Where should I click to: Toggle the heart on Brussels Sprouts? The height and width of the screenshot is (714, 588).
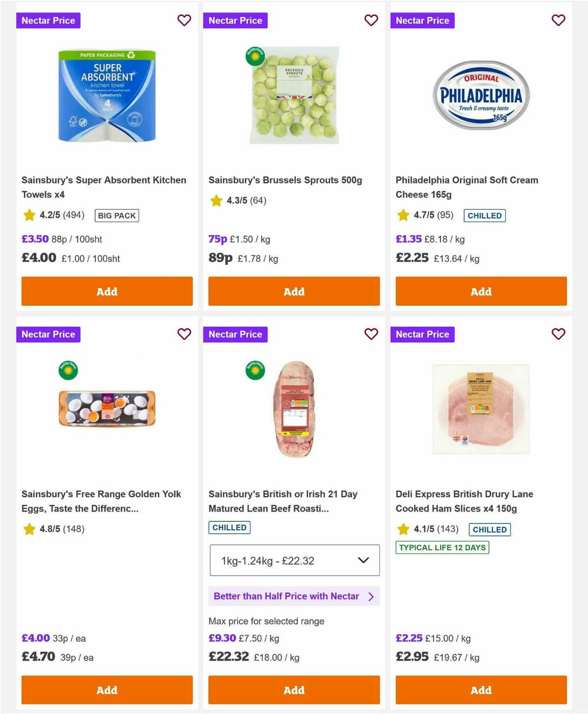(371, 20)
